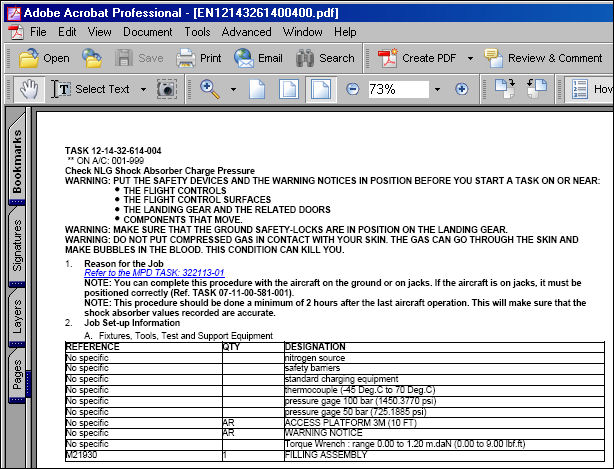Click the thermocouple (-45 Deg.C to 70 Deg.C) cell
This screenshot has height=469, width=614.
tap(444, 390)
